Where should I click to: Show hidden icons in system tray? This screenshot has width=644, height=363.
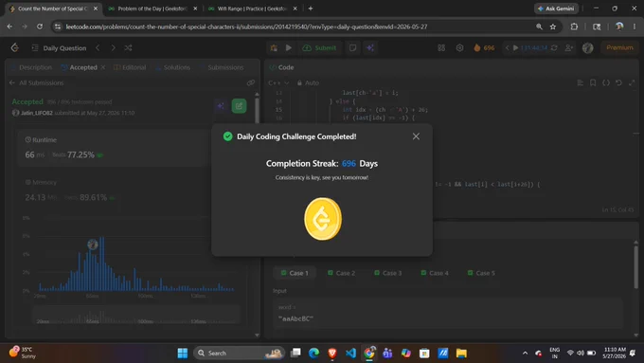tap(525, 354)
